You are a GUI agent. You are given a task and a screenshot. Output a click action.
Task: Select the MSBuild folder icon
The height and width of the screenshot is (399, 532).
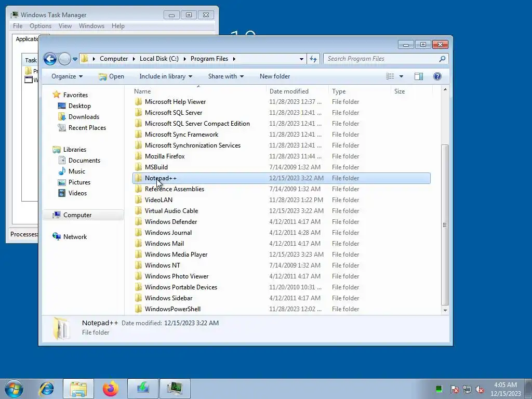pos(138,167)
